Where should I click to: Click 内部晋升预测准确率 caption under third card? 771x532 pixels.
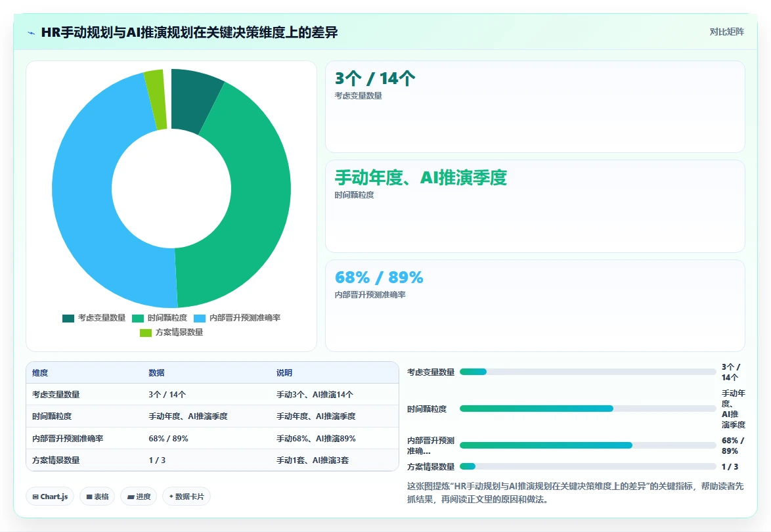point(370,295)
